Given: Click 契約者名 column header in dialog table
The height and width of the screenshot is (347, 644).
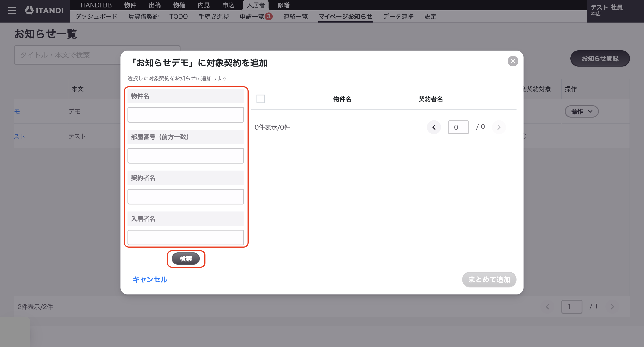Looking at the screenshot, I should click(430, 99).
